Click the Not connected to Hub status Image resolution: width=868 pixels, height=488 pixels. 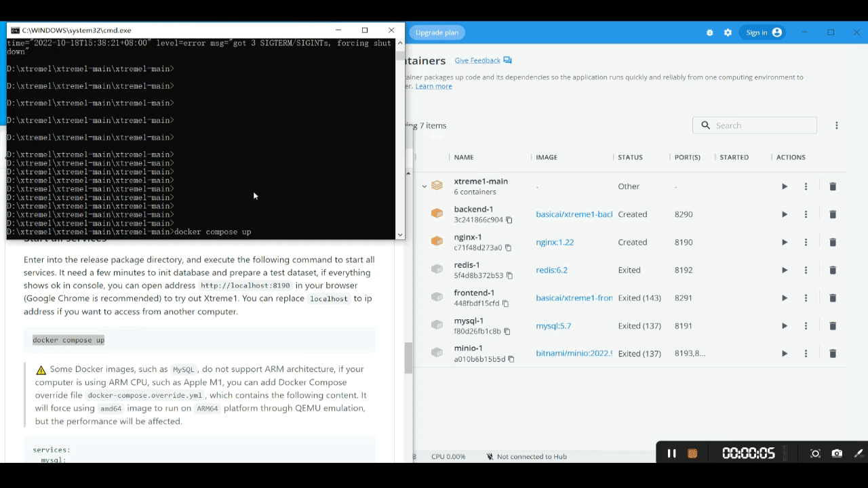[x=526, y=456]
